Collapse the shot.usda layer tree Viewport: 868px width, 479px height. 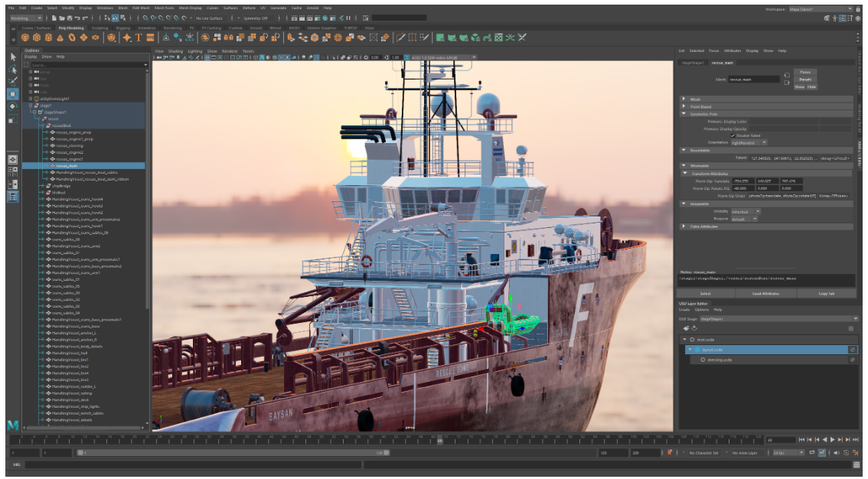(684, 339)
